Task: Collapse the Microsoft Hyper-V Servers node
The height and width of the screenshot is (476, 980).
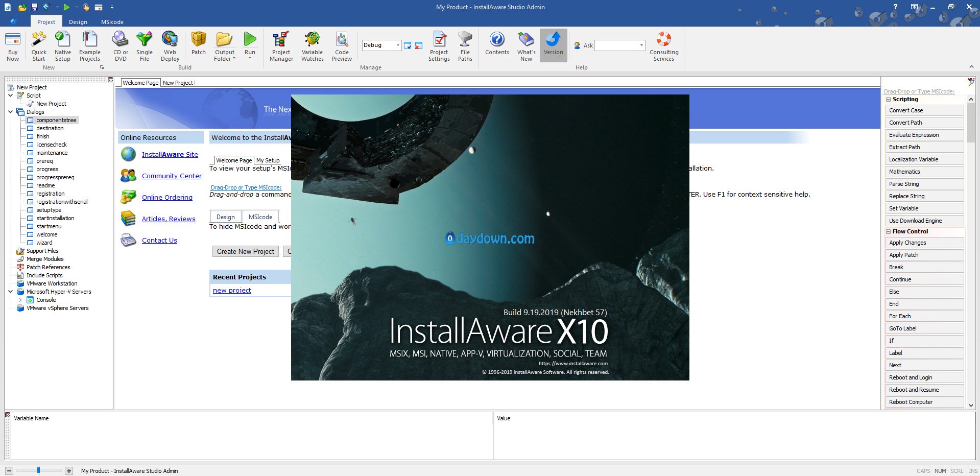Action: [x=11, y=292]
